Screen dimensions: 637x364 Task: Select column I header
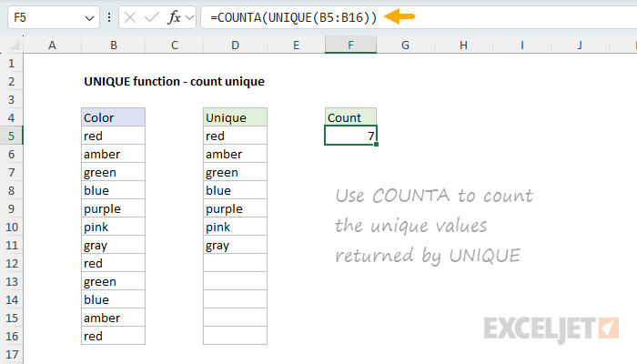(x=521, y=45)
